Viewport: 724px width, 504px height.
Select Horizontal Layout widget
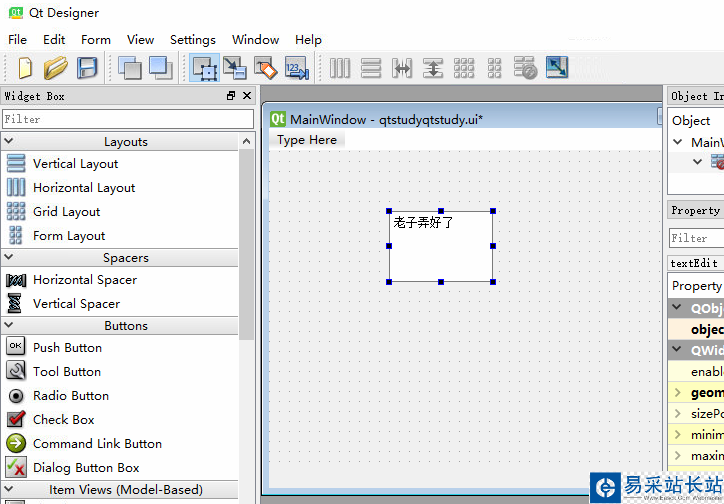click(84, 187)
